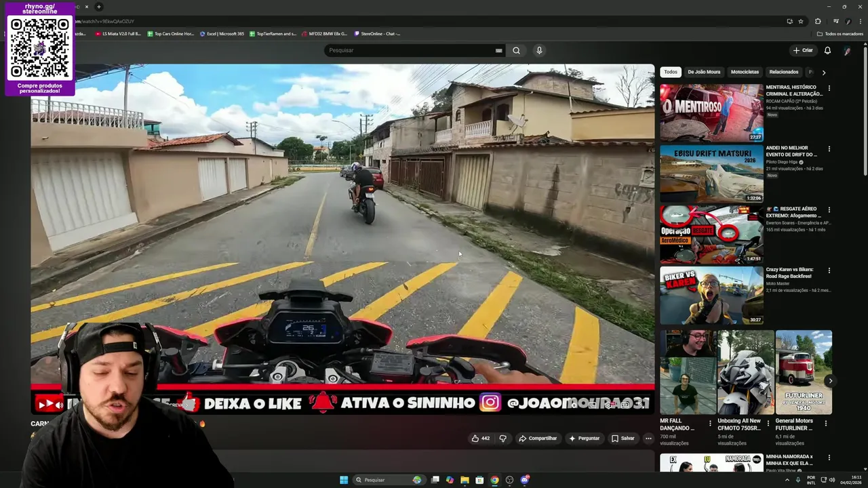Screen dimensions: 868x488
Task: Click the browser address bar URL
Action: 104,21
